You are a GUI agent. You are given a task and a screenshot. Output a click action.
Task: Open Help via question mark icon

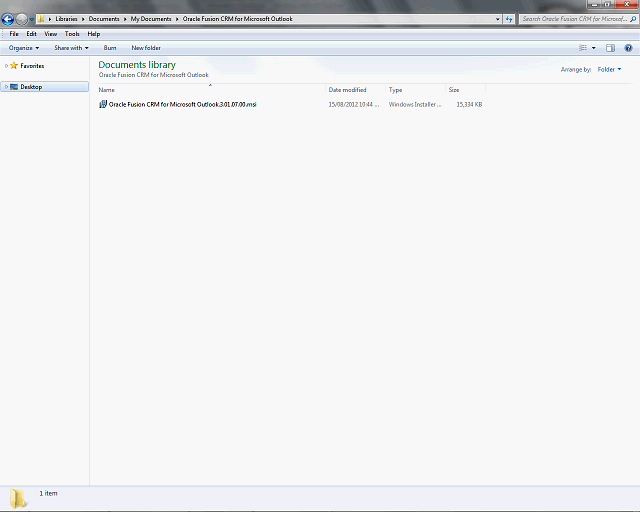click(x=629, y=48)
